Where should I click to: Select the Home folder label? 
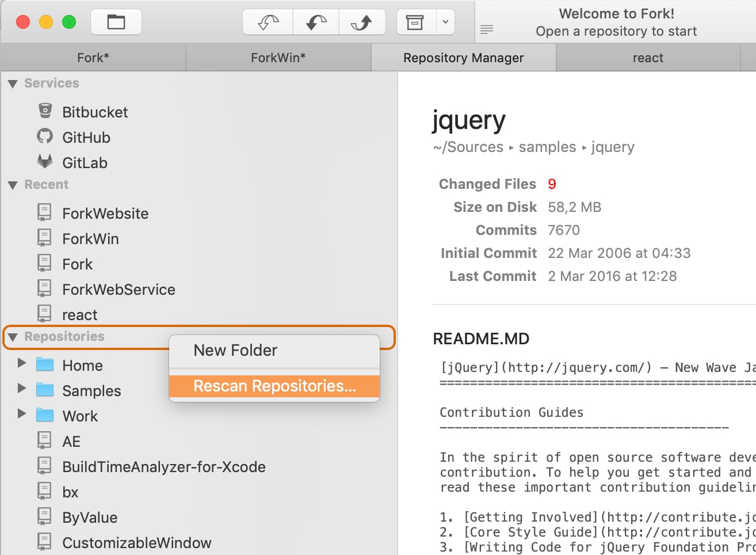pyautogui.click(x=82, y=366)
